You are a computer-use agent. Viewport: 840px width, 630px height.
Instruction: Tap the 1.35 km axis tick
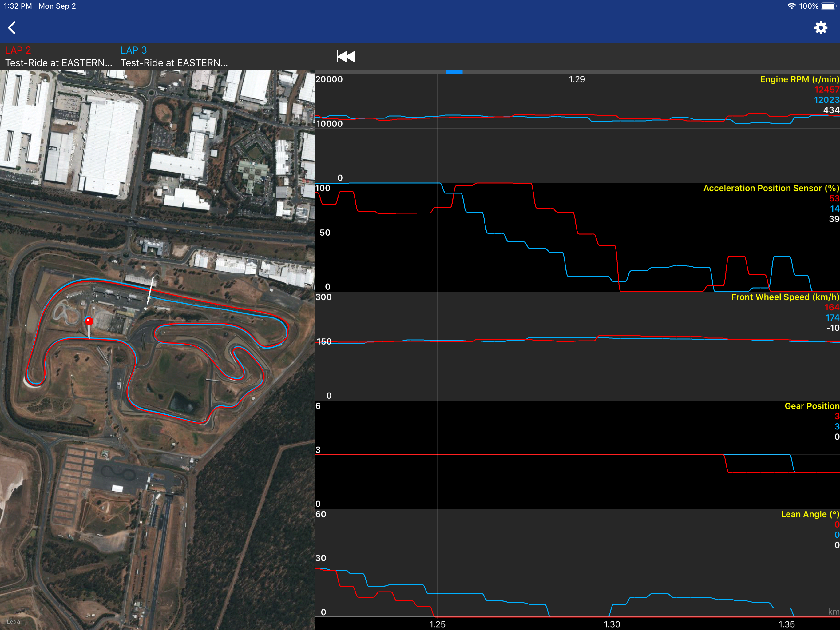click(x=787, y=624)
